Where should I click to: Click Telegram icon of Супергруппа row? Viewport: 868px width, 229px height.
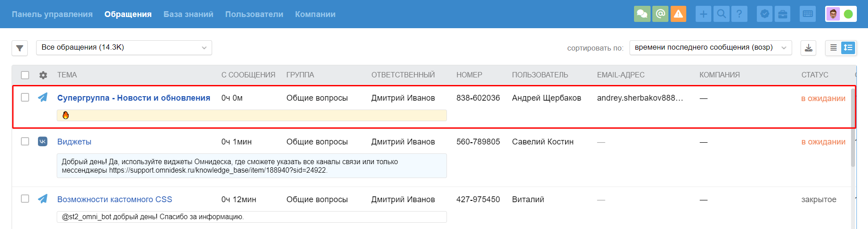[x=43, y=97]
